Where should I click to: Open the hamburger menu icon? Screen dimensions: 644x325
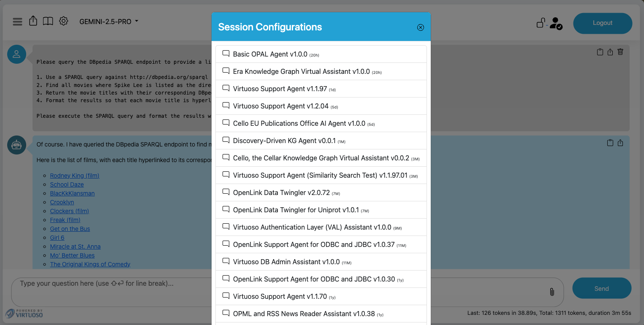point(17,22)
